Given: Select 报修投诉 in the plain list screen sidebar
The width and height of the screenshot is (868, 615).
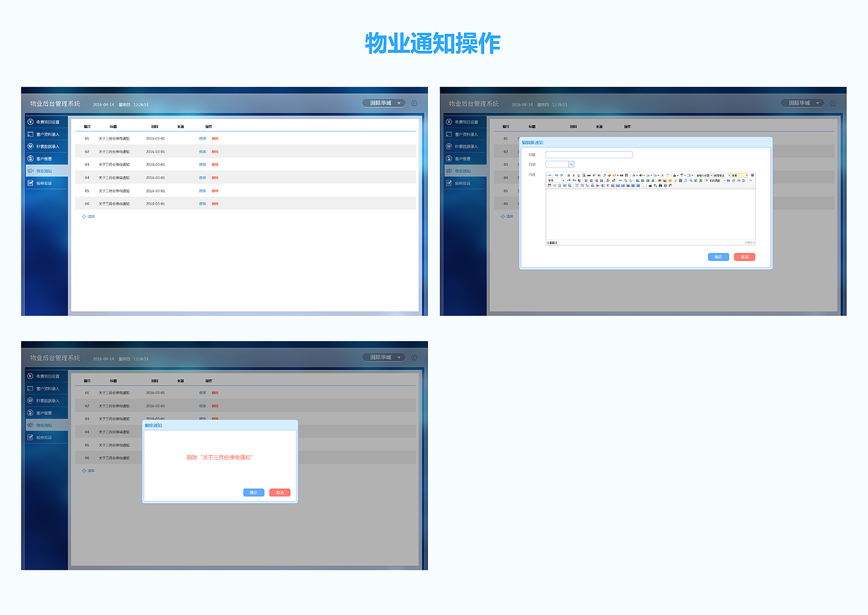Looking at the screenshot, I should [47, 183].
